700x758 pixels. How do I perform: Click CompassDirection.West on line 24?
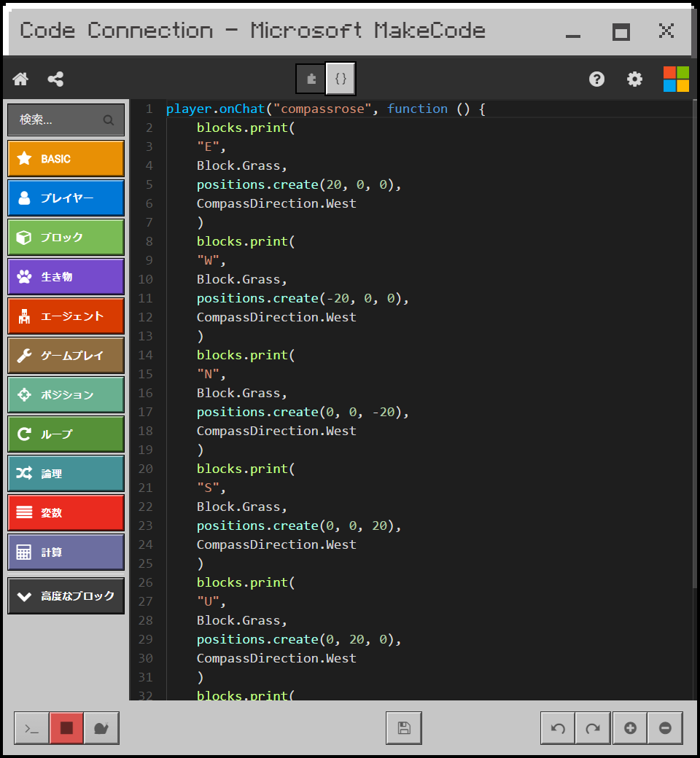(276, 544)
